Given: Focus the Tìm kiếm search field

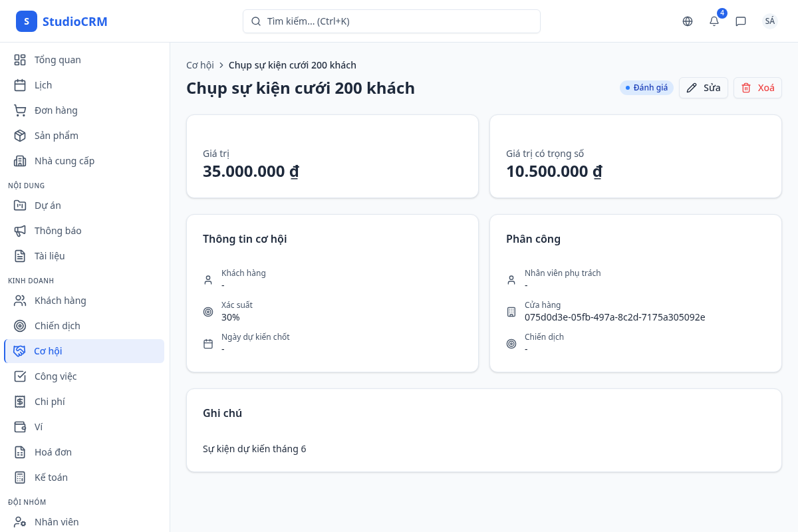Looking at the screenshot, I should 391,21.
